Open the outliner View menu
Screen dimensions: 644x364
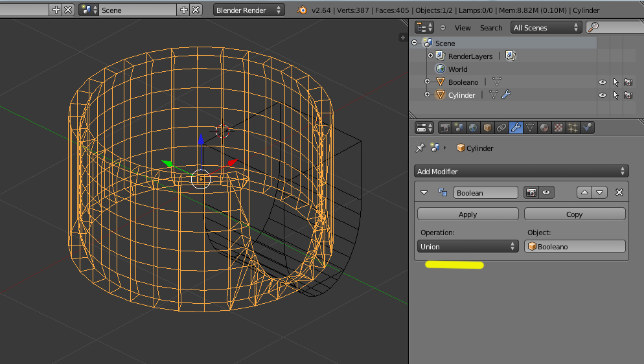tap(463, 28)
